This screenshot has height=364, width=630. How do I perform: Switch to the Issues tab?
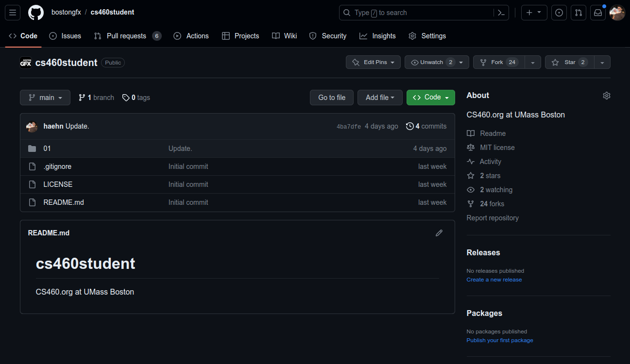point(65,36)
